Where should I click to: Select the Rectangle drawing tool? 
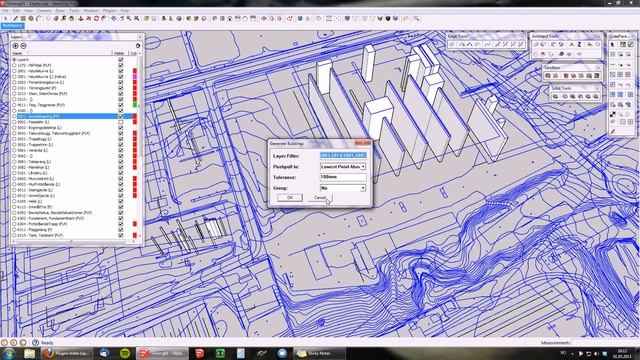pyautogui.click(x=23, y=18)
